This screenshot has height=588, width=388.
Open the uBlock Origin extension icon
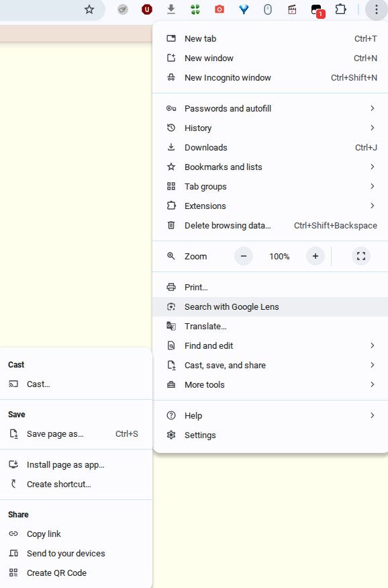coord(147,9)
